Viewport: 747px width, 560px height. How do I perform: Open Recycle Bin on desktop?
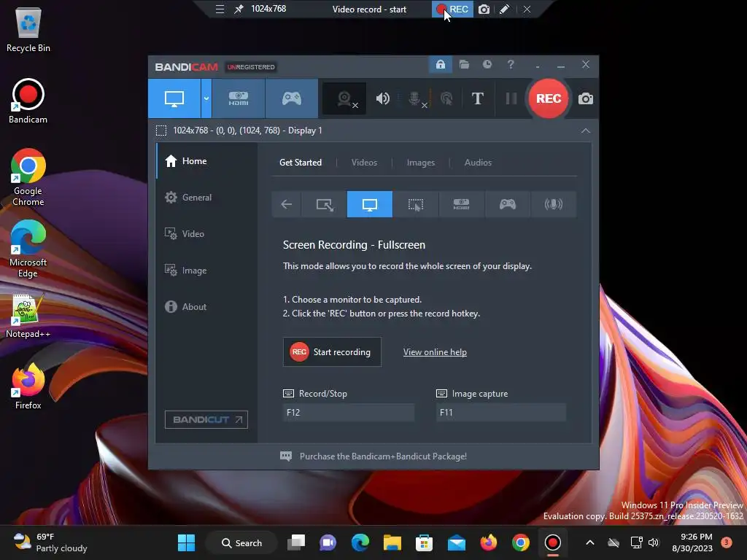click(x=28, y=29)
